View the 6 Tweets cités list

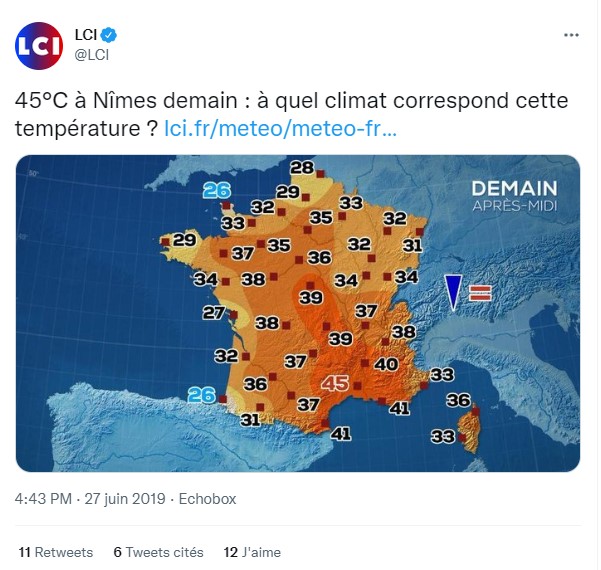click(158, 552)
